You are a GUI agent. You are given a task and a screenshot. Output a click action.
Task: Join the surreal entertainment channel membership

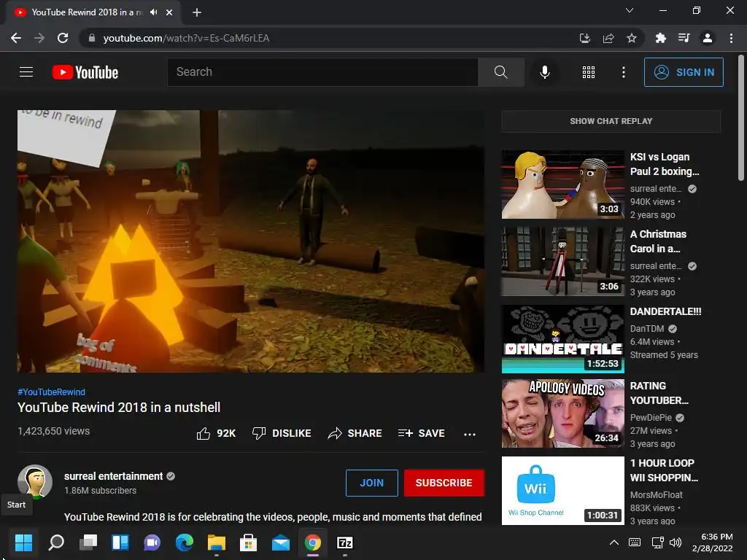[371, 483]
